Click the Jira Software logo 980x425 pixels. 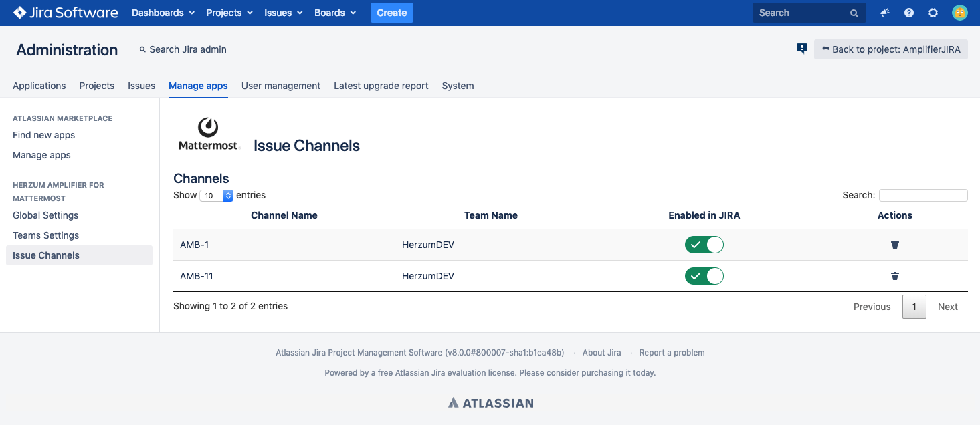coord(66,13)
